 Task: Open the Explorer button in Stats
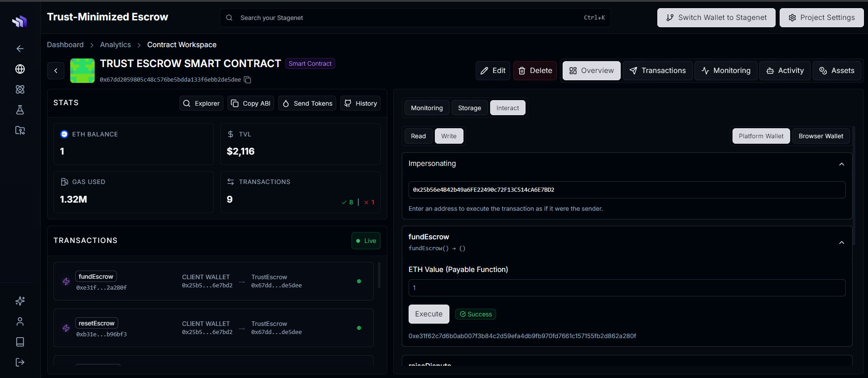[201, 103]
